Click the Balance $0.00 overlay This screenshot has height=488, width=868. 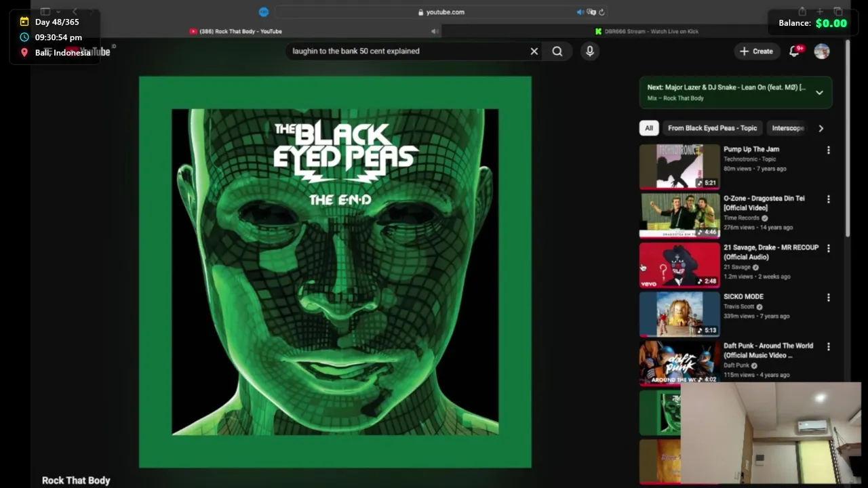pos(812,23)
